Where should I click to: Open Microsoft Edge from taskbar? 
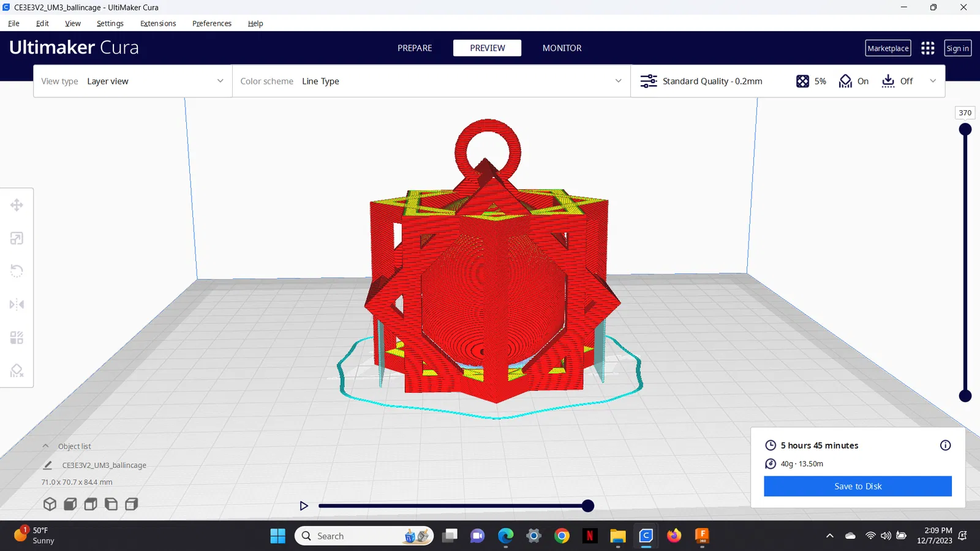(505, 536)
